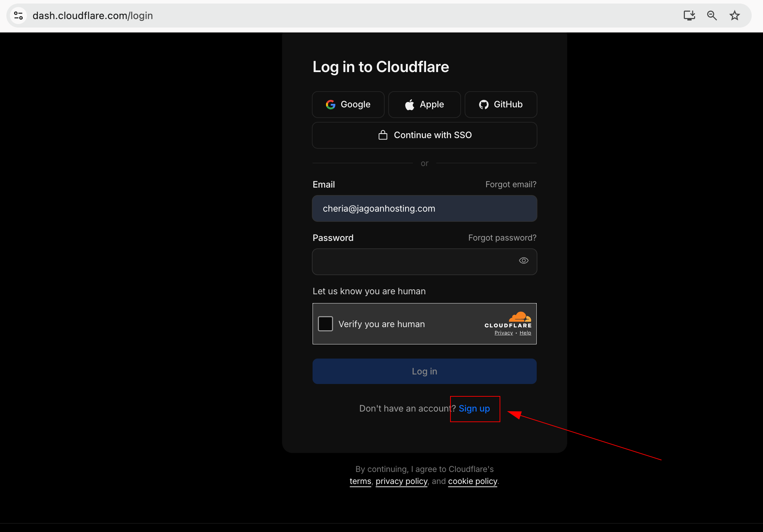Open the Forgot password? link
This screenshot has width=763, height=532.
[x=502, y=238]
